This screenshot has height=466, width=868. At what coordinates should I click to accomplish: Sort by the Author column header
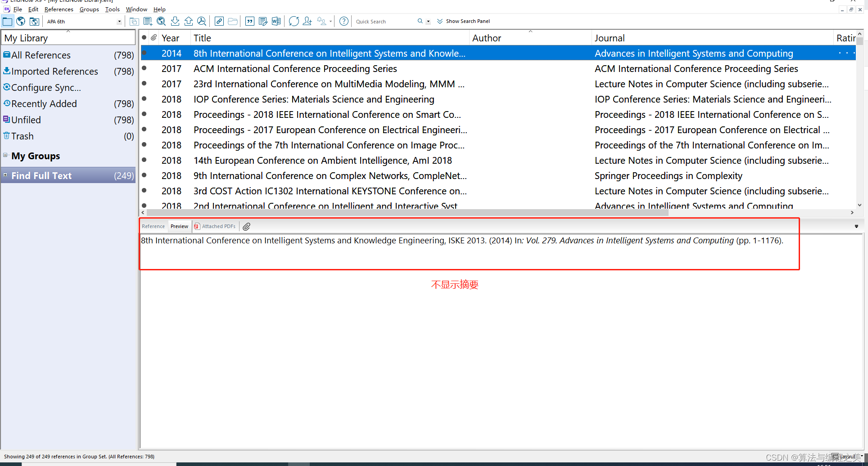[530, 38]
